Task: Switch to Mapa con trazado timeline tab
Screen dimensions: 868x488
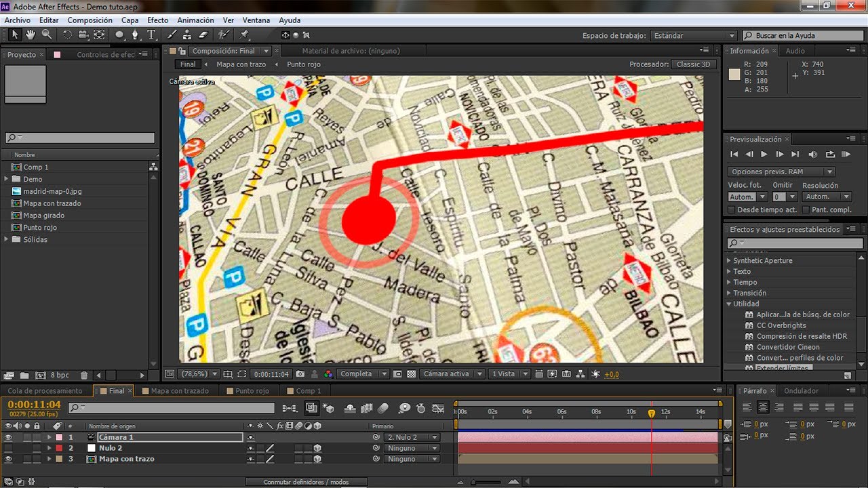Action: 180,391
